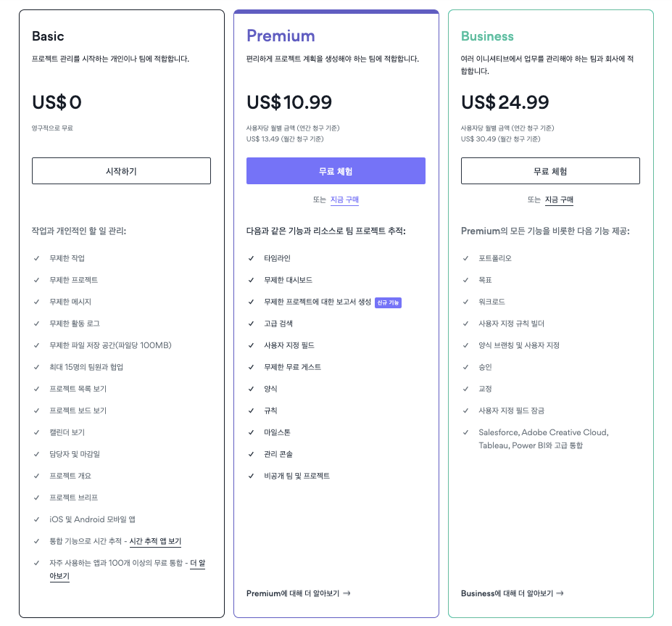Open Premium에 대해 더 알아보기 link
The width and height of the screenshot is (672, 626).
(x=293, y=593)
